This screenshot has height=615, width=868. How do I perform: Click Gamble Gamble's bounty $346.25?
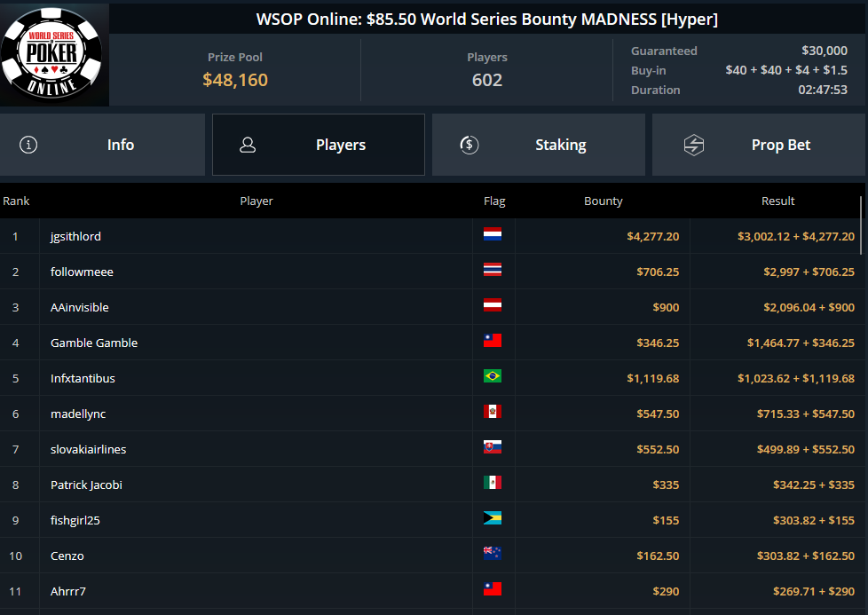pyautogui.click(x=658, y=343)
